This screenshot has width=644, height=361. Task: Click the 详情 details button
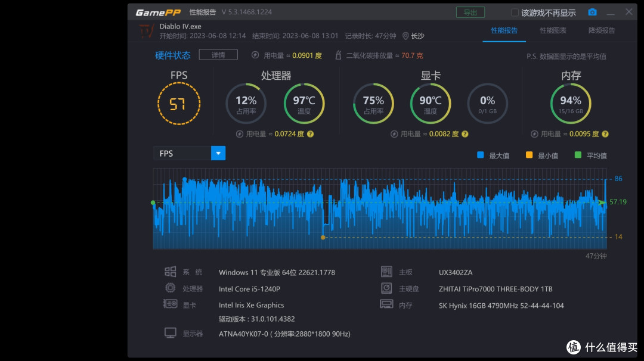click(218, 55)
